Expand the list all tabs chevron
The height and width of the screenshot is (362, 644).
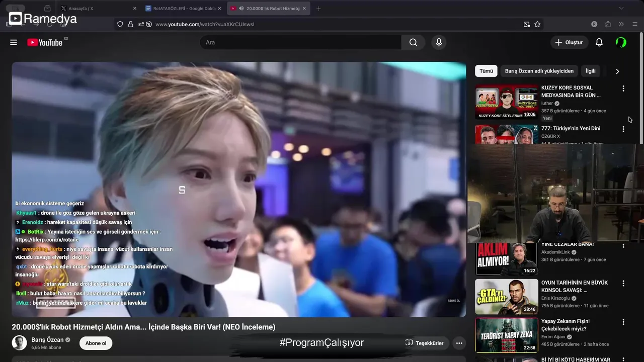click(621, 9)
